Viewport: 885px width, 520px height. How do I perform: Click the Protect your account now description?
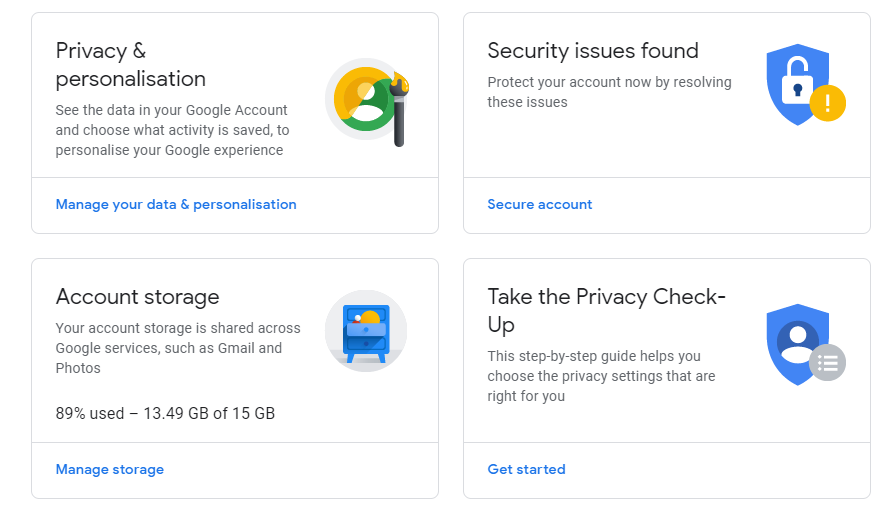(609, 92)
